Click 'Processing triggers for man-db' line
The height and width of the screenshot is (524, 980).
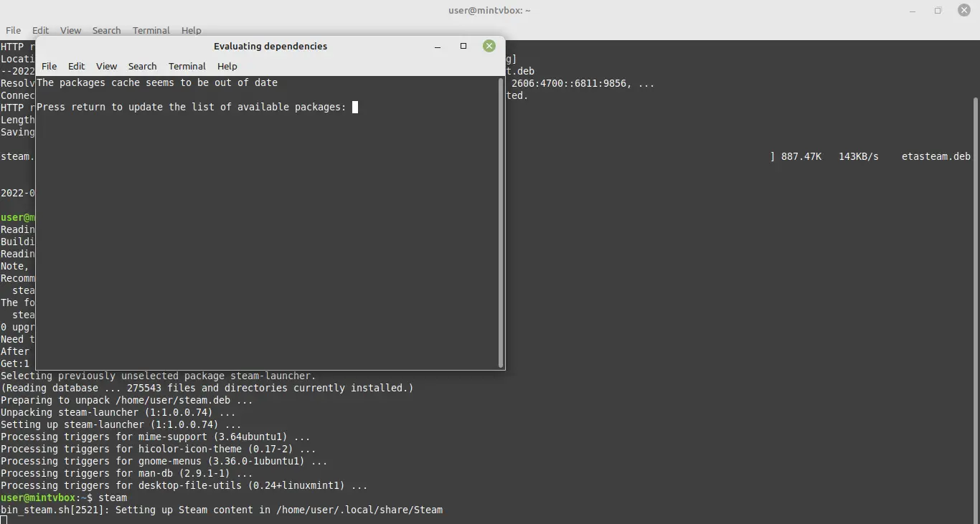pos(127,473)
